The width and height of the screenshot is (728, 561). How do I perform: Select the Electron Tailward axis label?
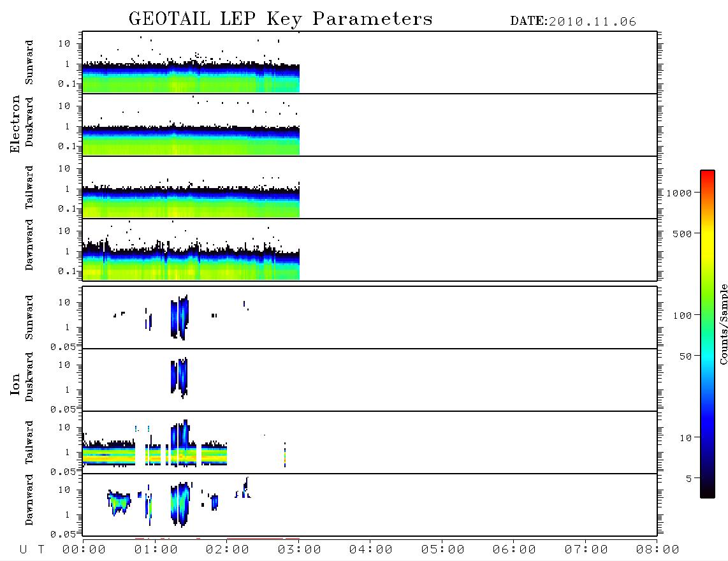[x=29, y=187]
